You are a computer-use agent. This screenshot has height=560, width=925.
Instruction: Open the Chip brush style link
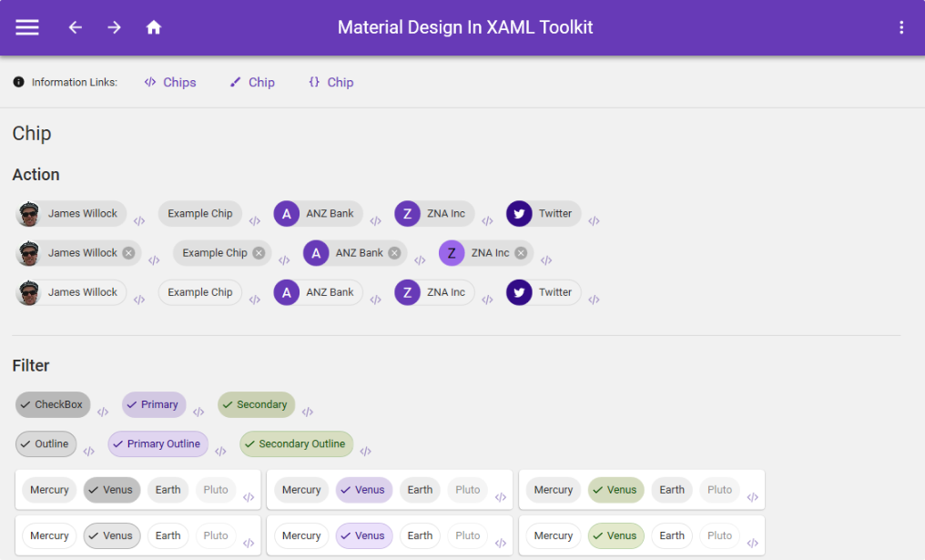pos(252,82)
